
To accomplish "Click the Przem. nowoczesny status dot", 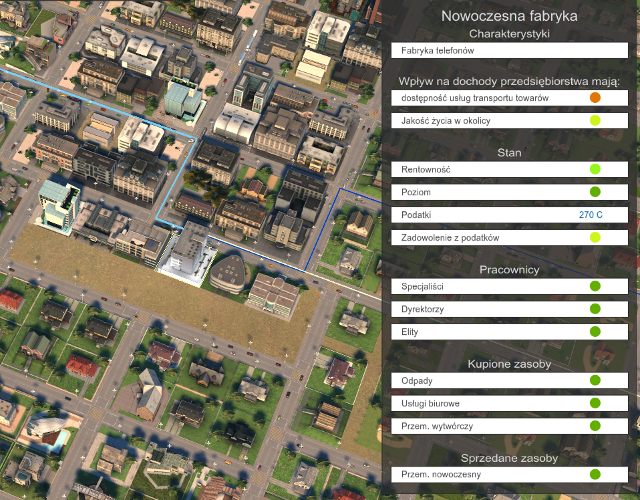I will click(595, 474).
